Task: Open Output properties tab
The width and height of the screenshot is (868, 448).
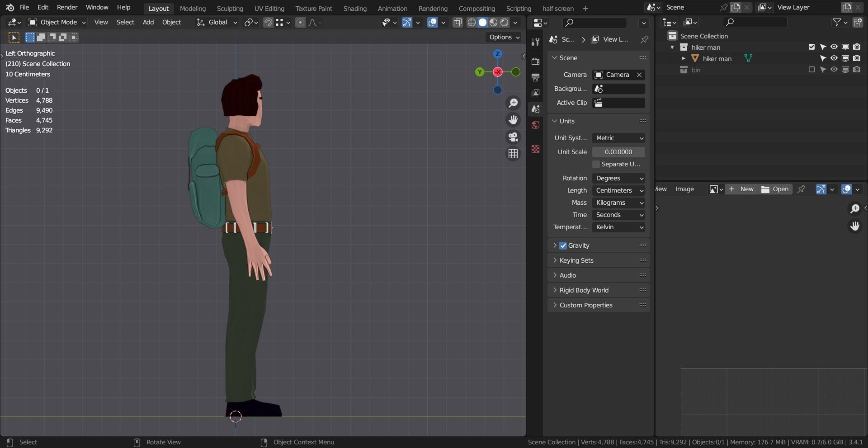Action: click(535, 77)
